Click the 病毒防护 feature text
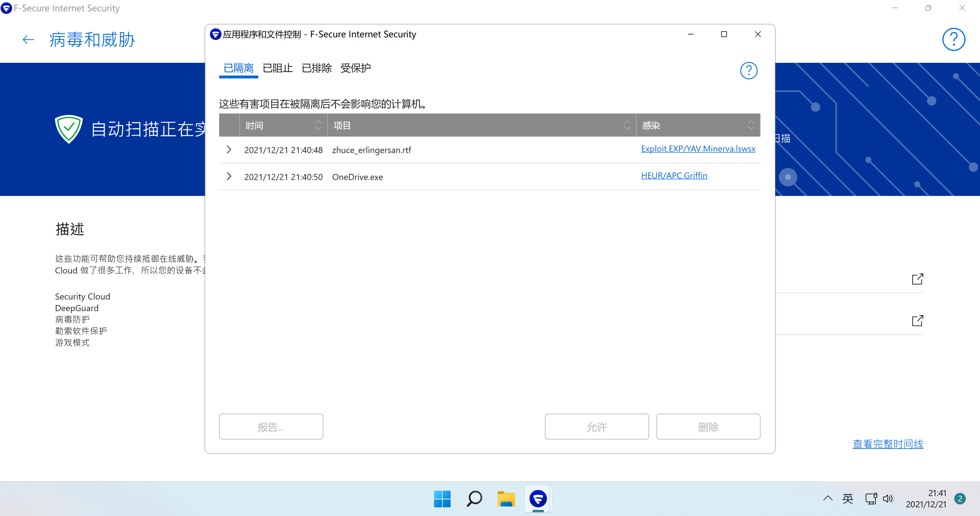This screenshot has width=980, height=516. click(72, 319)
